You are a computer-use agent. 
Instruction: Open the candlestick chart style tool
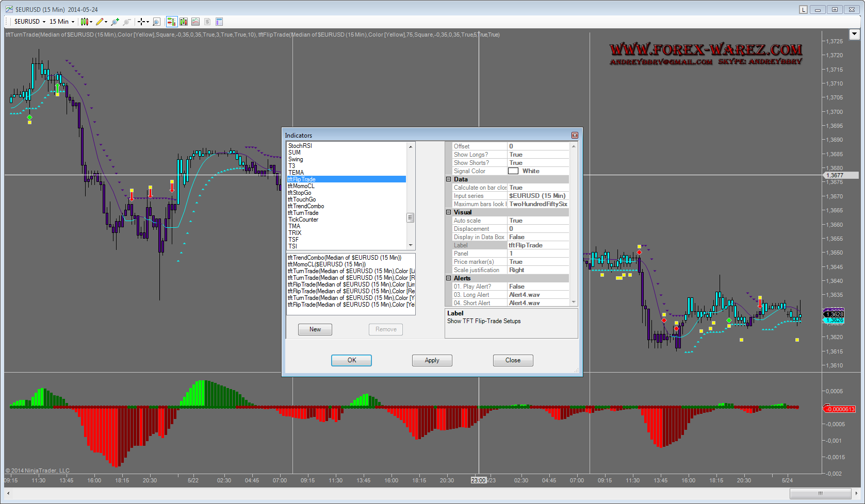85,22
